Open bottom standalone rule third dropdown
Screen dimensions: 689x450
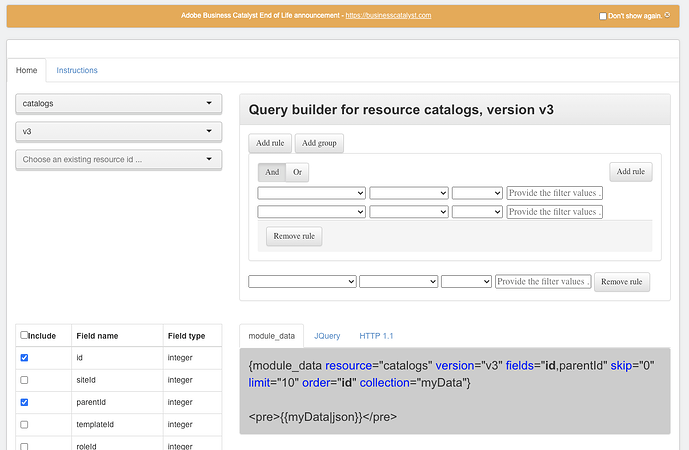click(466, 282)
